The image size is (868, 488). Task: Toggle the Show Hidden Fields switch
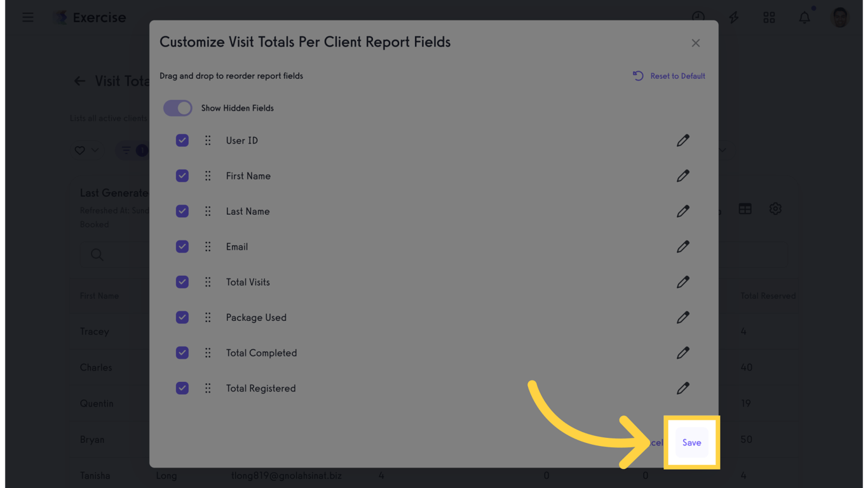pyautogui.click(x=178, y=108)
